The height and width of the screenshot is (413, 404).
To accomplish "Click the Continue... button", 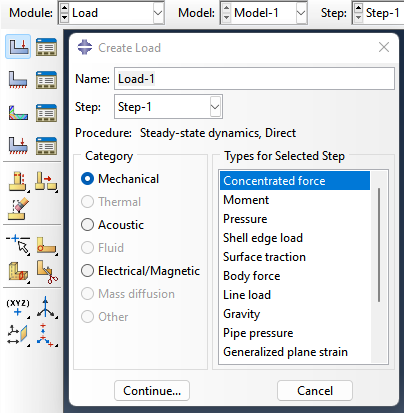I will [x=152, y=391].
